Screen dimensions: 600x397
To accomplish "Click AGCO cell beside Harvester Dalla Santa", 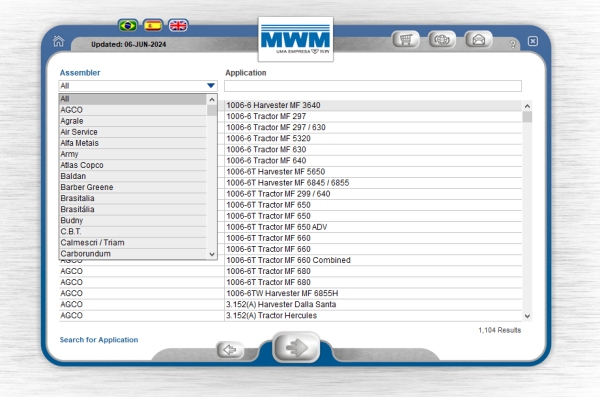I will point(141,305).
